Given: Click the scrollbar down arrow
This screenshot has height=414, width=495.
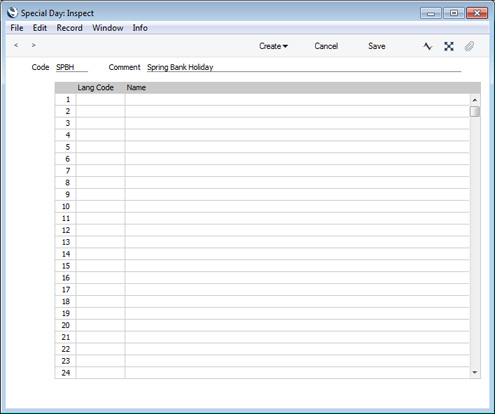Looking at the screenshot, I should tap(475, 372).
